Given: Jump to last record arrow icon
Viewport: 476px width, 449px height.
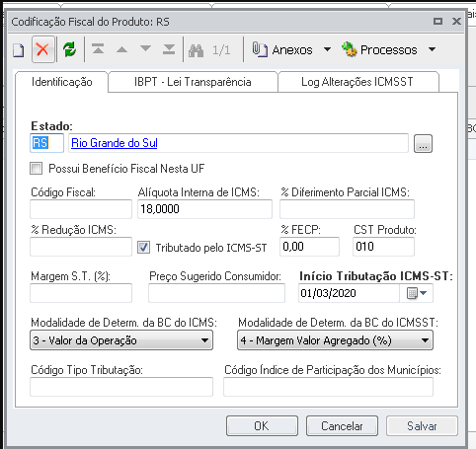Looking at the screenshot, I should tap(169, 49).
